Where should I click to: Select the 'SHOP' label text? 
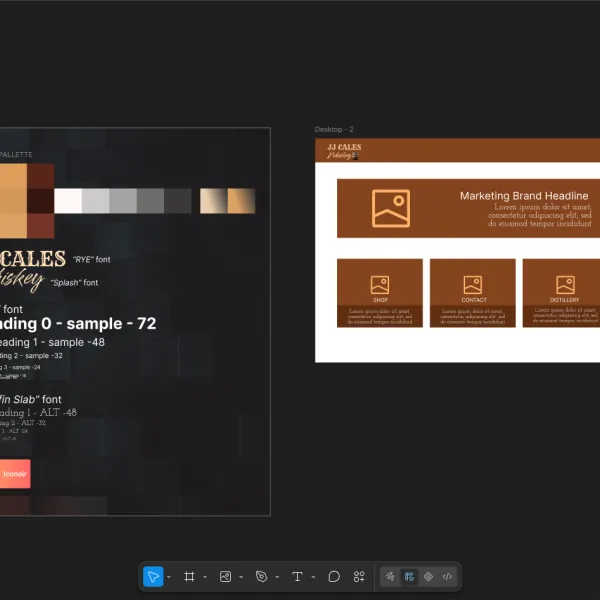coord(380,300)
